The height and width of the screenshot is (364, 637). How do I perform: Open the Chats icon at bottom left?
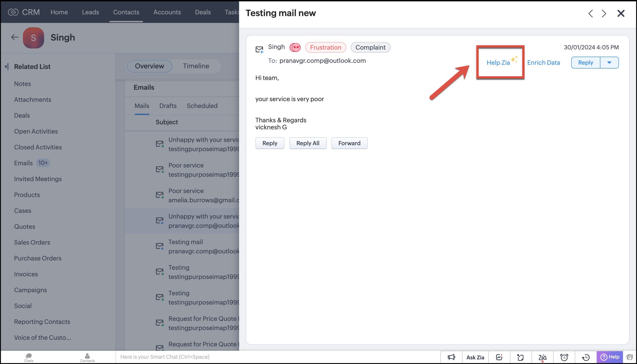29,357
